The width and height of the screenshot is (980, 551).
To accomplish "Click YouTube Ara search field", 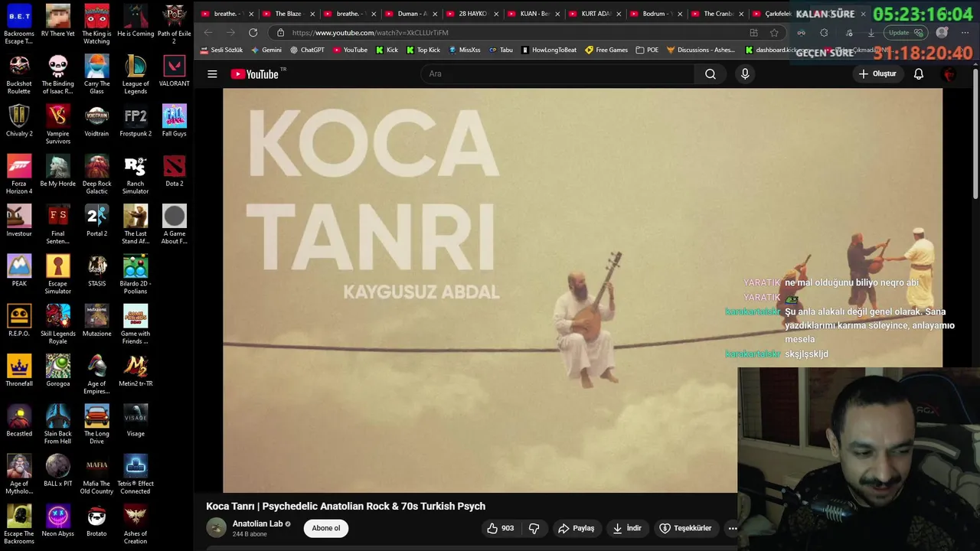I will point(557,74).
